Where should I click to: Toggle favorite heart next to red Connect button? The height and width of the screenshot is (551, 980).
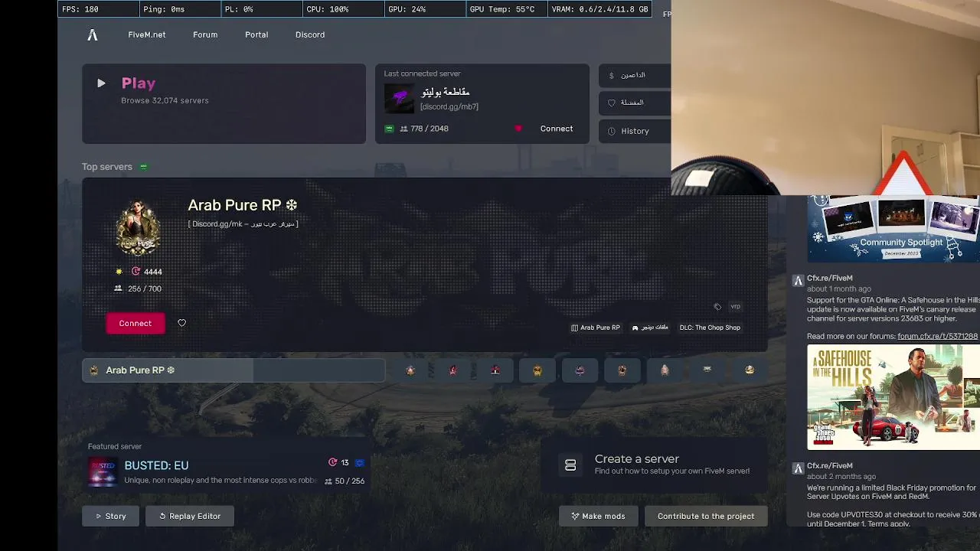[181, 323]
